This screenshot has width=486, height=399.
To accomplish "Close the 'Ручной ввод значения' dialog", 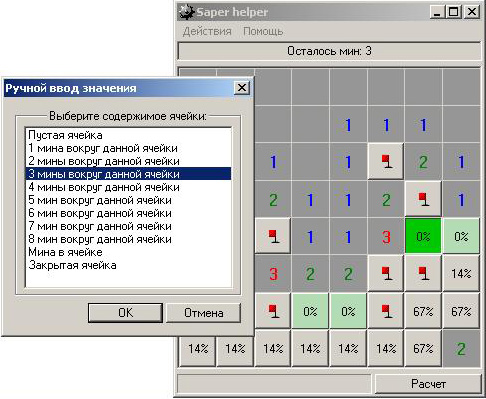I will pos(242,88).
